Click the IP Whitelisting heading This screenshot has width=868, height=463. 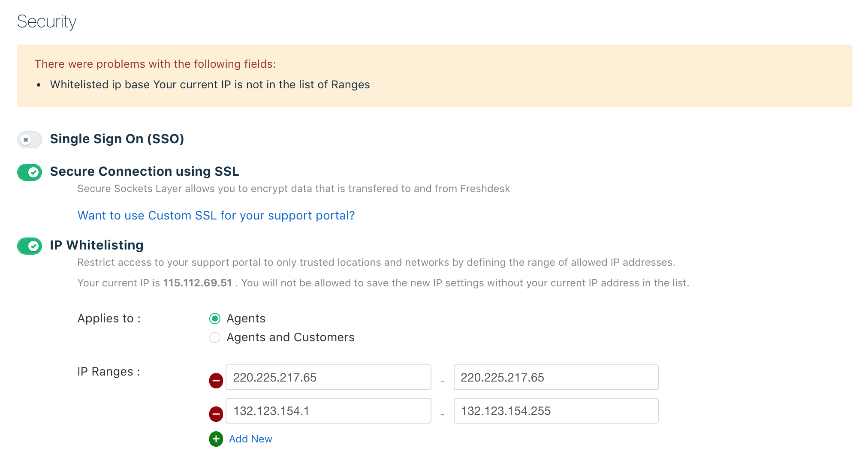pyautogui.click(x=96, y=245)
